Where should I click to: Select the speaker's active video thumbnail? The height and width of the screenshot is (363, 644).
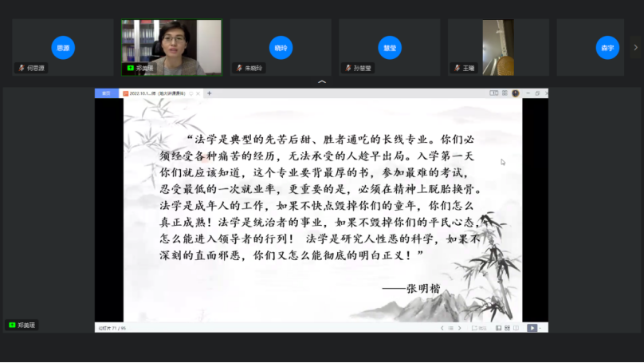(171, 46)
